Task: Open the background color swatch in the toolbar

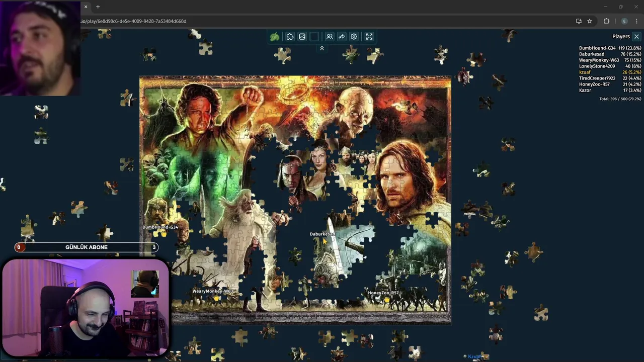Action: point(314,37)
